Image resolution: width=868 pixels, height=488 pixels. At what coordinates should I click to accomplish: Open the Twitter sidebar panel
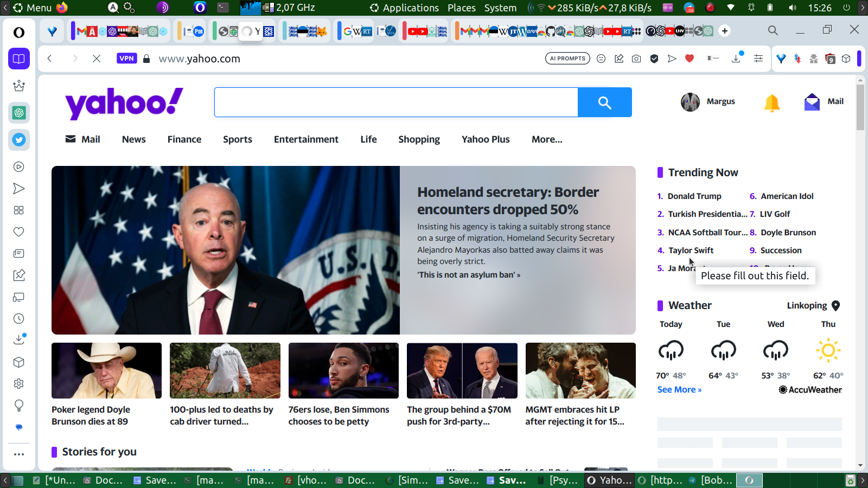(19, 140)
